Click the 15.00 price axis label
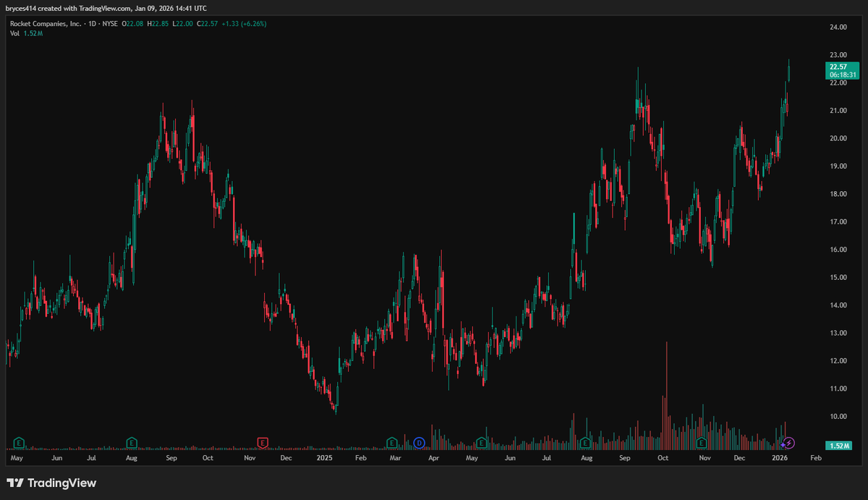This screenshot has height=500, width=868. [838, 278]
